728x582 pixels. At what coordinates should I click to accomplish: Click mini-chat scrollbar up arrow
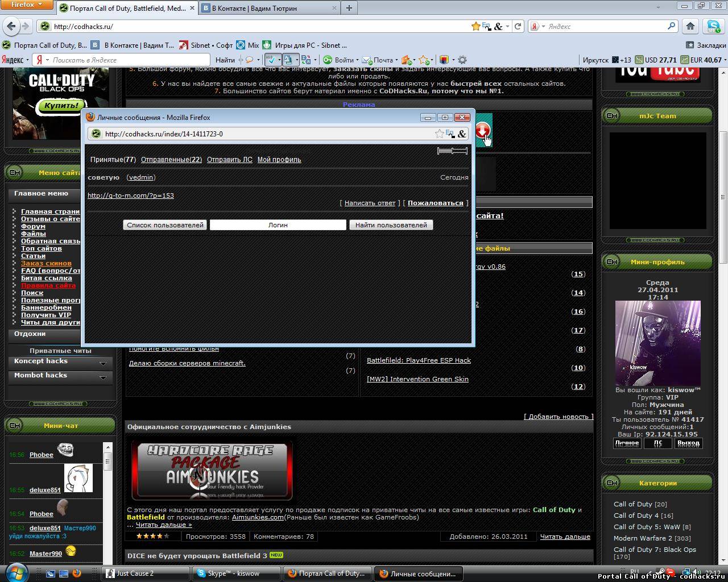[x=107, y=448]
